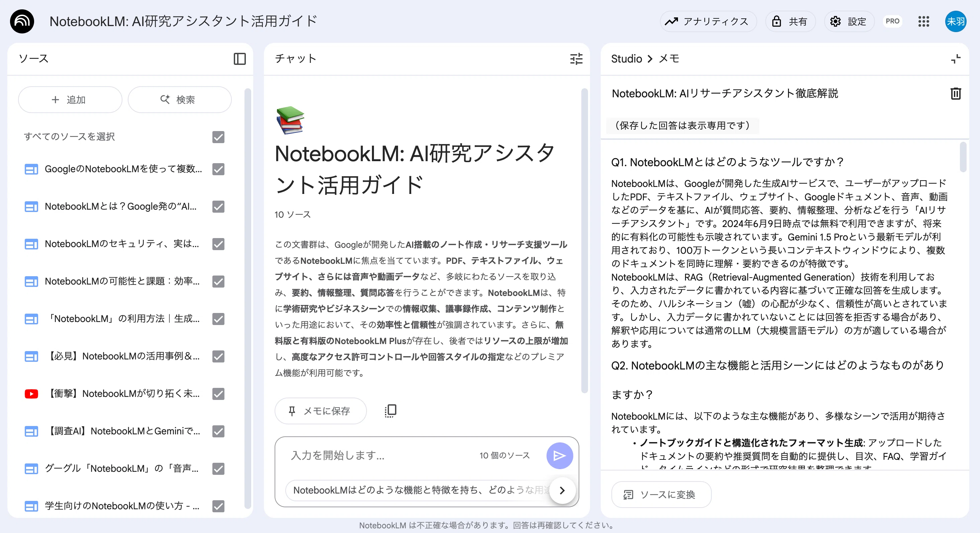Uncheck NotebookLMの可能性と課題 source checkbox
980x533 pixels.
[218, 282]
